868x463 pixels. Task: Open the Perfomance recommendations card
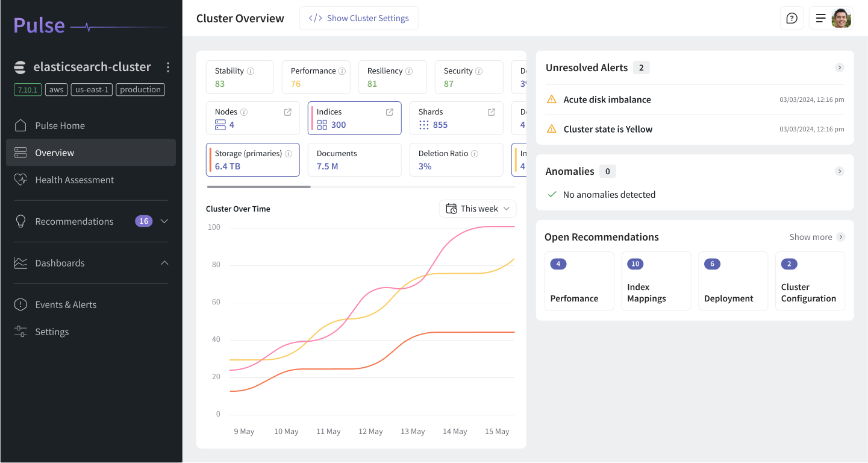(579, 281)
